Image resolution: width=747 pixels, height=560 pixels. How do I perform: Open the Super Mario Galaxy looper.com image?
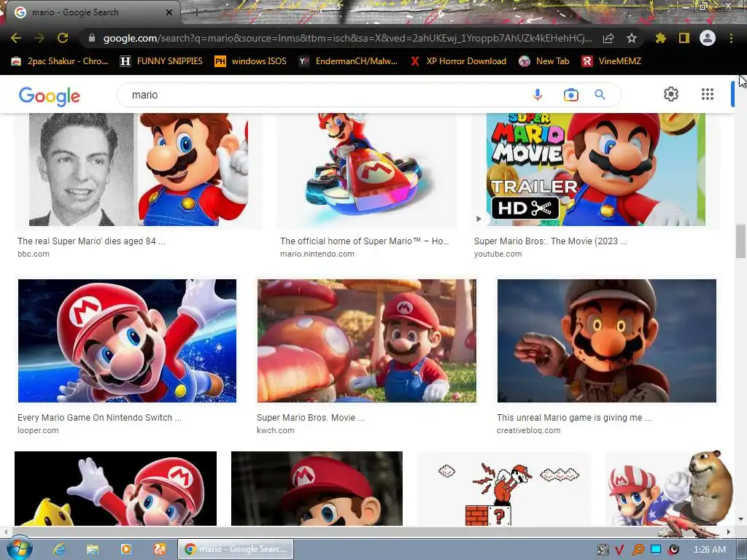coord(127,341)
